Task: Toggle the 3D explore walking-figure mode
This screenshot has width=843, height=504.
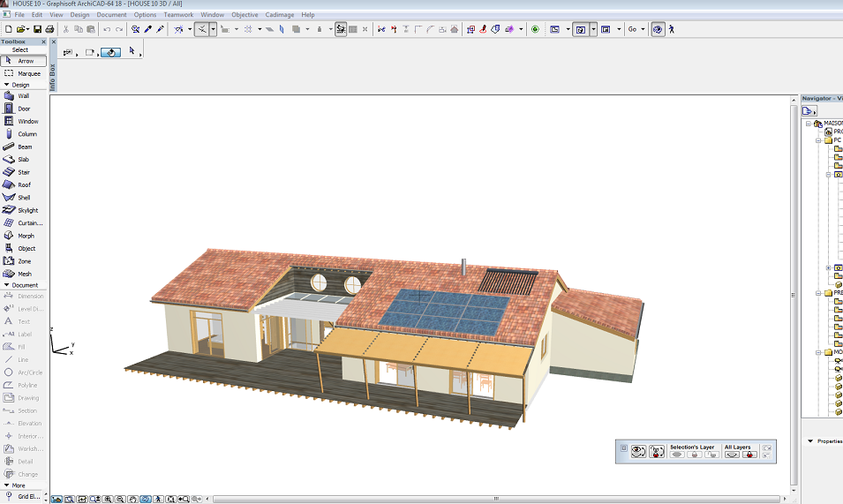Action: tap(672, 29)
